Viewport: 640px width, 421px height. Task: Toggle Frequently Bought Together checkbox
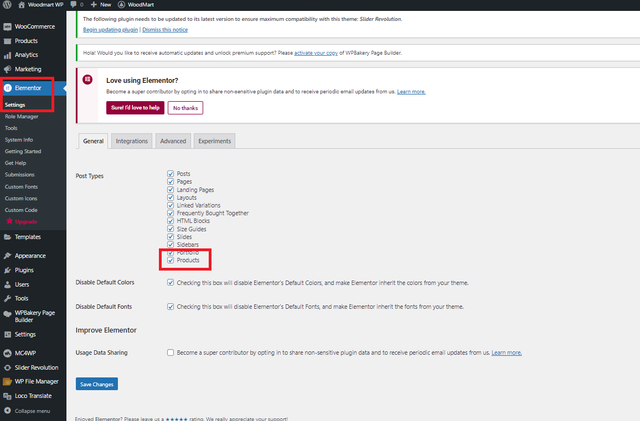pos(171,213)
